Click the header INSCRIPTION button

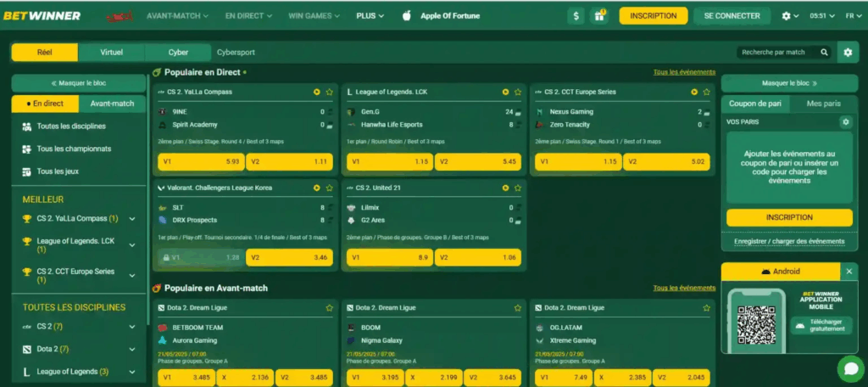[x=654, y=16]
